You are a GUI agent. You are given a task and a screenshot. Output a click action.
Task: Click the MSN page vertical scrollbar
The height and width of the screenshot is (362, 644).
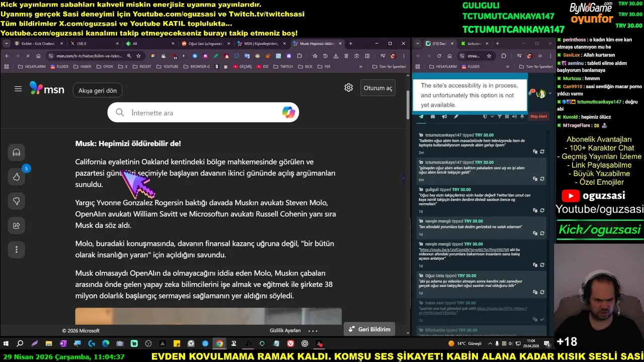pyautogui.click(x=408, y=106)
